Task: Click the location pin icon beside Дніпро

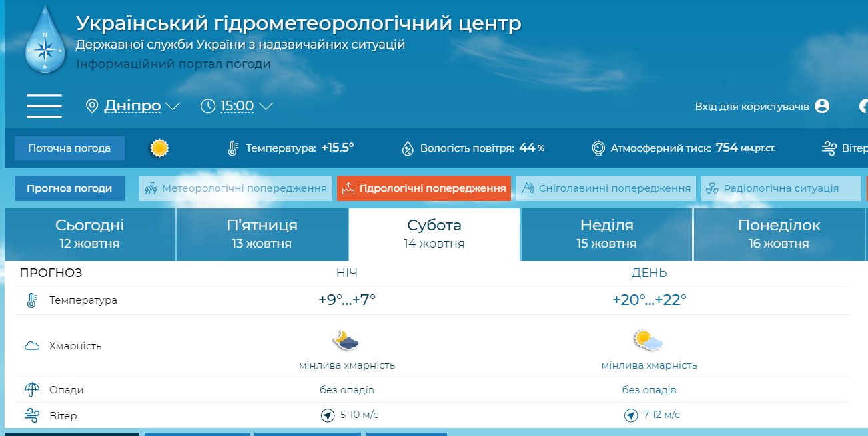Action: [92, 106]
